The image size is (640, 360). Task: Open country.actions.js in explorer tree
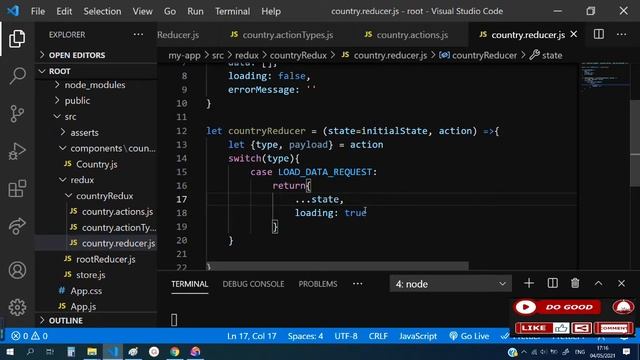pos(96,211)
